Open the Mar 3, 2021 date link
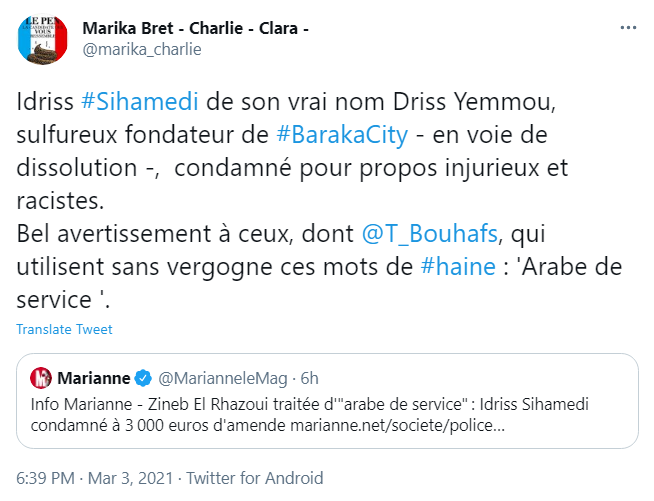 point(140,478)
